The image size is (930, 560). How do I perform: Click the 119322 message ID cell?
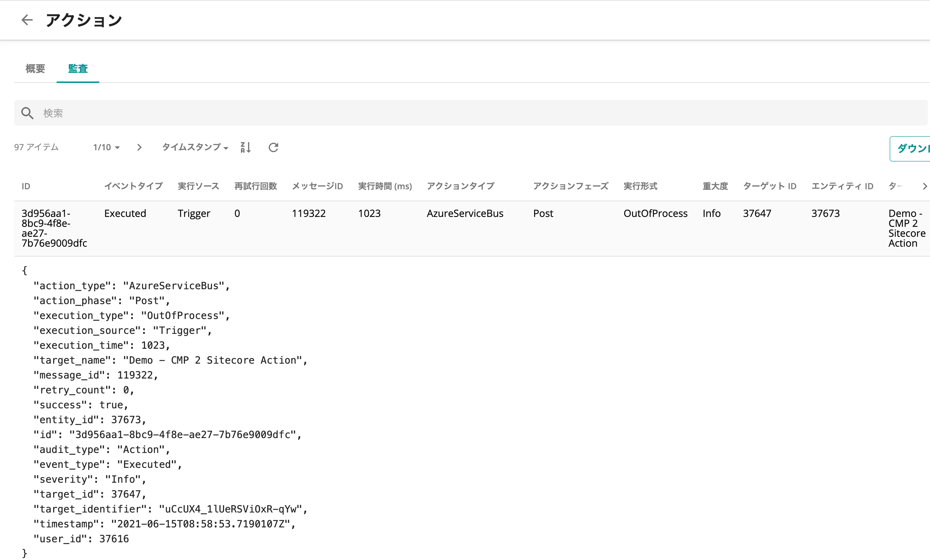click(308, 213)
